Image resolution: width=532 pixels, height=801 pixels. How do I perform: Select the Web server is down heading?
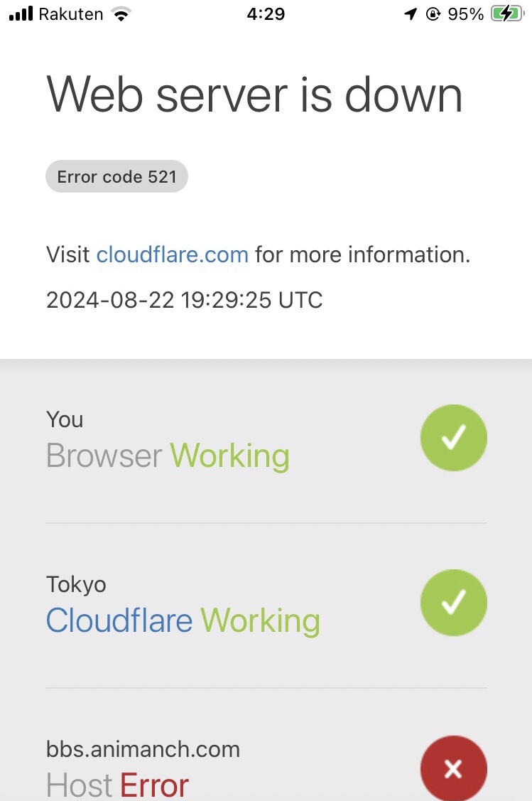[254, 95]
